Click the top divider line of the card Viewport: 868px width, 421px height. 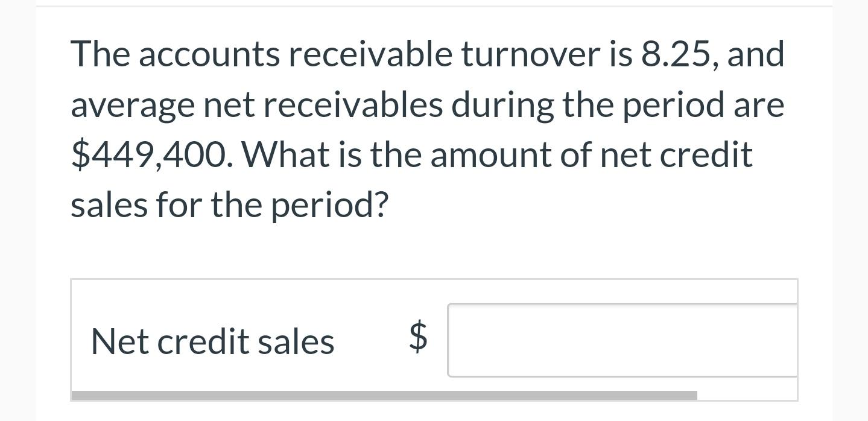pyautogui.click(x=434, y=5)
